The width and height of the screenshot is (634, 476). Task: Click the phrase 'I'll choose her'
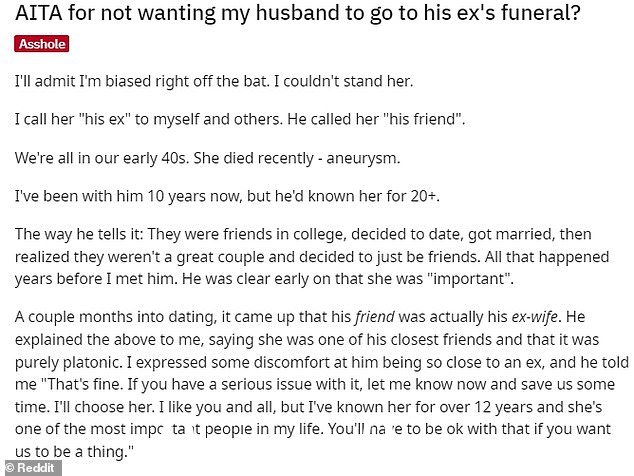(x=104, y=407)
